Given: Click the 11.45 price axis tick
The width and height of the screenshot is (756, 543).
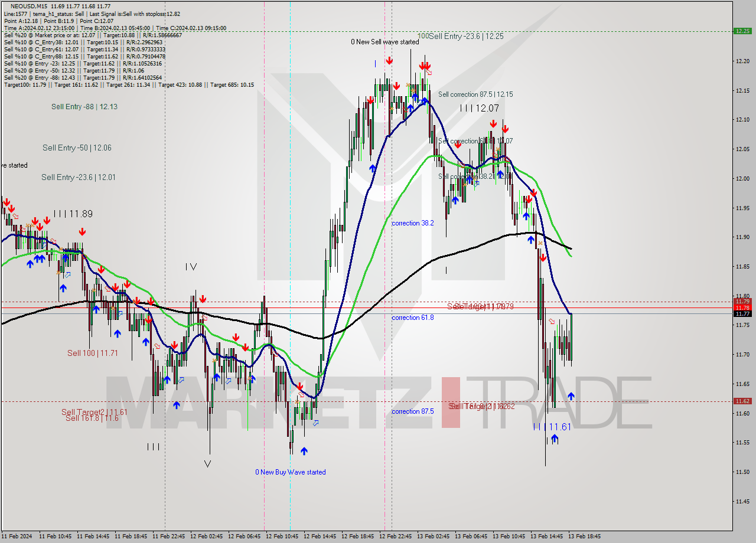Looking at the screenshot, I should pyautogui.click(x=742, y=502).
